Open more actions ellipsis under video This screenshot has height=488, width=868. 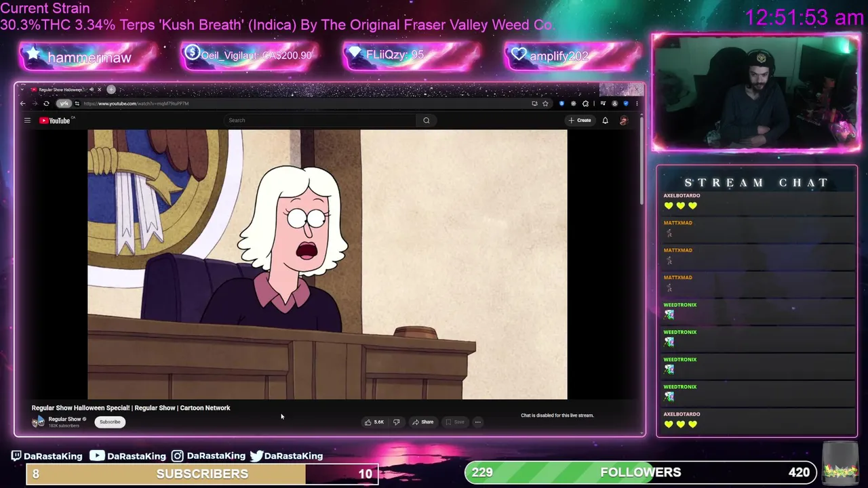coord(477,422)
